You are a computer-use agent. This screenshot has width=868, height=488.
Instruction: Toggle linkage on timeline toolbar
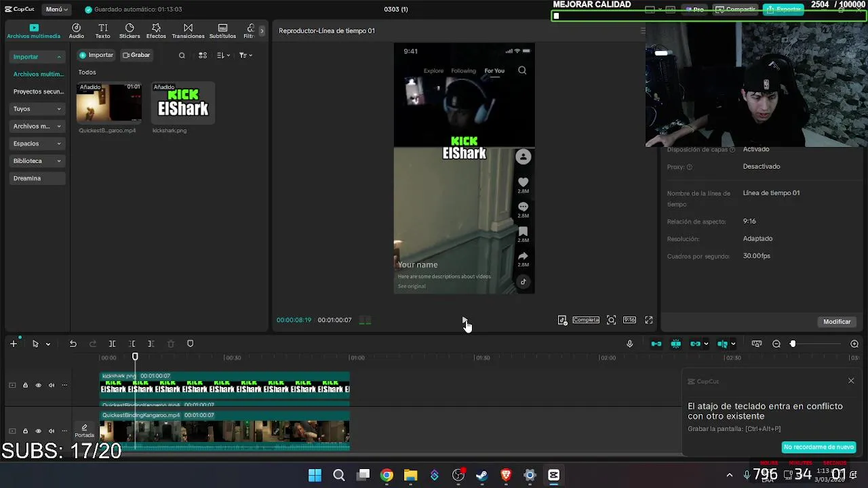click(x=695, y=344)
